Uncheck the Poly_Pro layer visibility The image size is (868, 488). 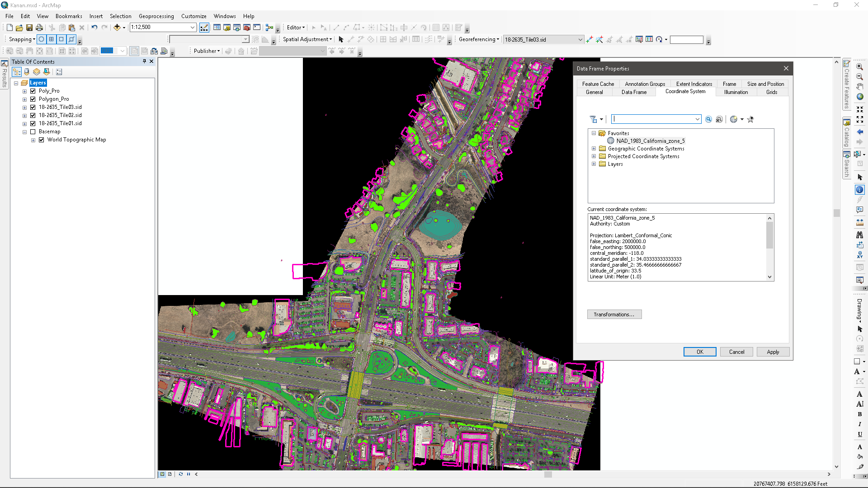tap(33, 91)
